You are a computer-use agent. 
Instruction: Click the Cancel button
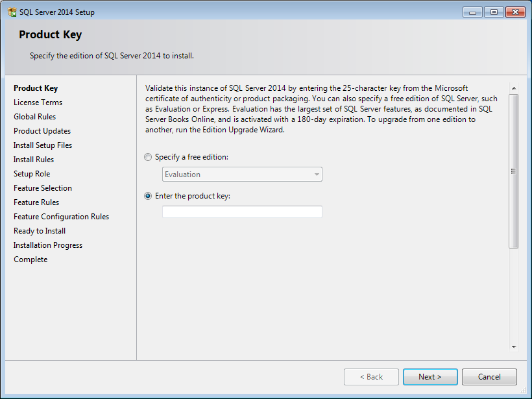point(489,377)
